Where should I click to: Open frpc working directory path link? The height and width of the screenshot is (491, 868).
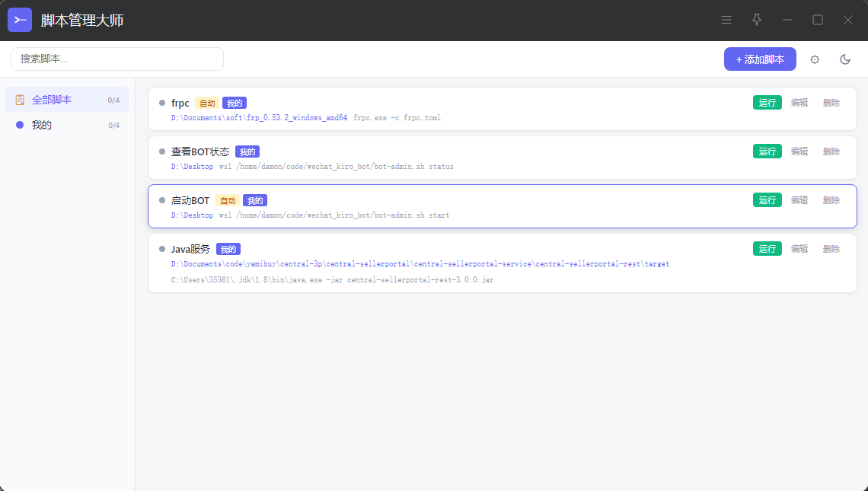tap(259, 117)
